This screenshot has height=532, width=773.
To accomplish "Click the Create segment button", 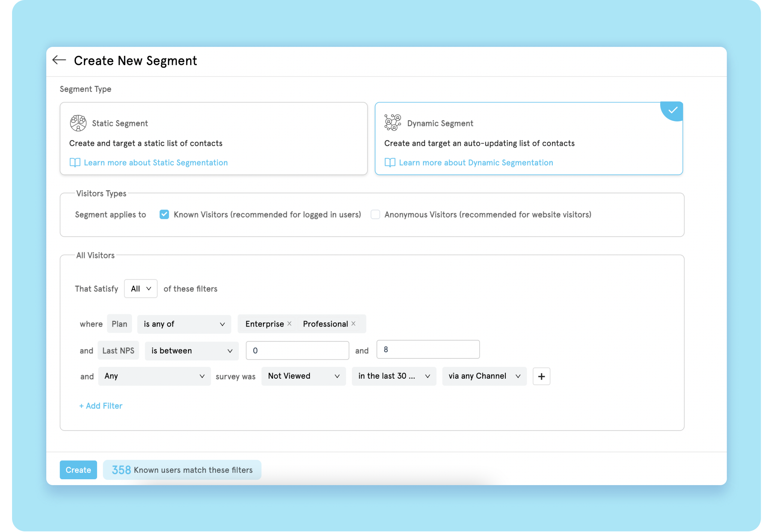I will 78,469.
